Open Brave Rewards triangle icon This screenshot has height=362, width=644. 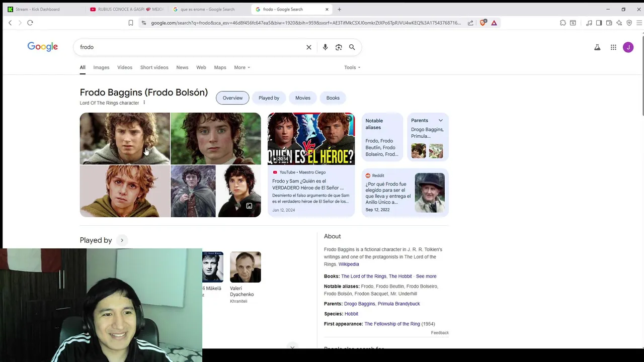[x=494, y=23]
